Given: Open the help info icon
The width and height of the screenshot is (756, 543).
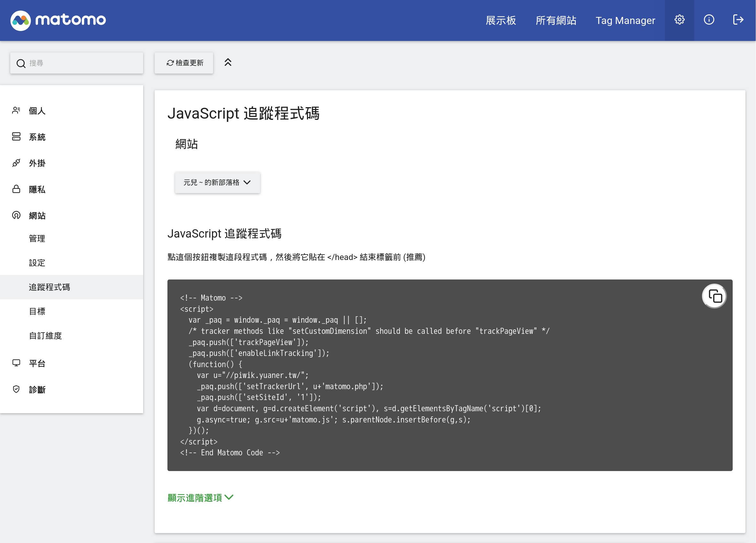Looking at the screenshot, I should point(709,20).
